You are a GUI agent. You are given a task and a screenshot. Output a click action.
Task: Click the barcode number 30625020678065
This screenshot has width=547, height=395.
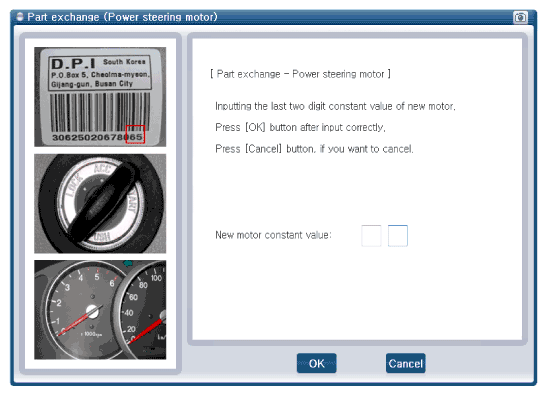pyautogui.click(x=97, y=137)
